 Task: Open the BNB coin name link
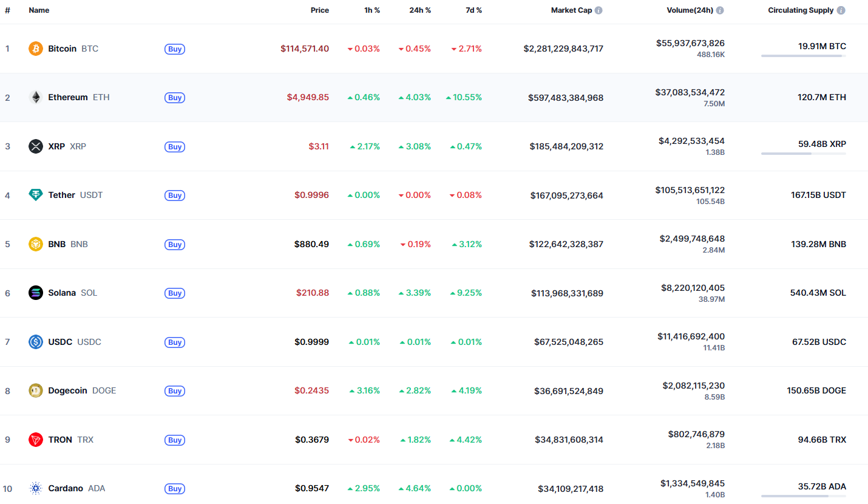57,244
